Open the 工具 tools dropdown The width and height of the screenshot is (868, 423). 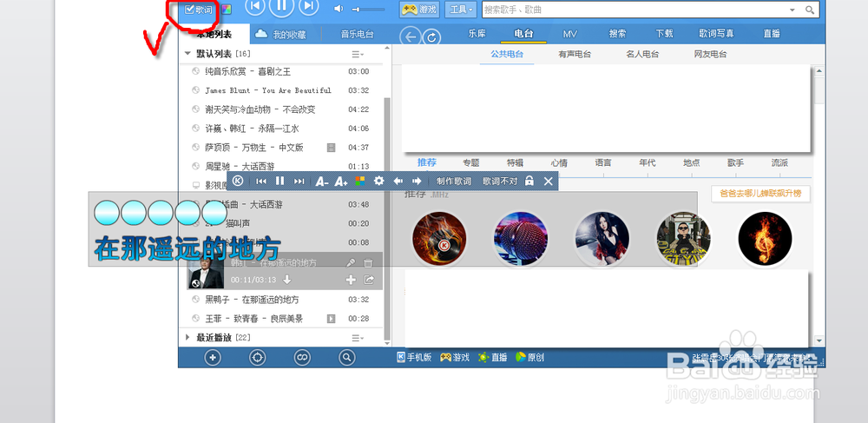461,10
